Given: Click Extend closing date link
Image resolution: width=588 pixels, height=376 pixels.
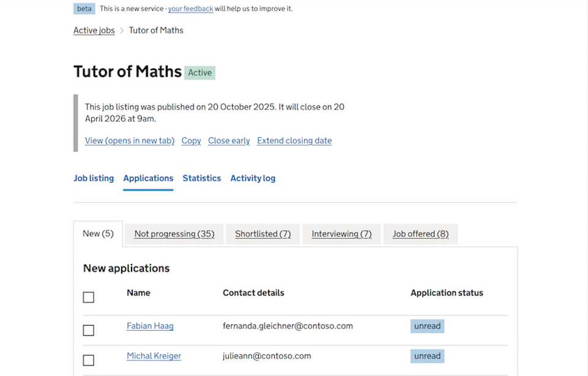Looking at the screenshot, I should click(x=294, y=140).
